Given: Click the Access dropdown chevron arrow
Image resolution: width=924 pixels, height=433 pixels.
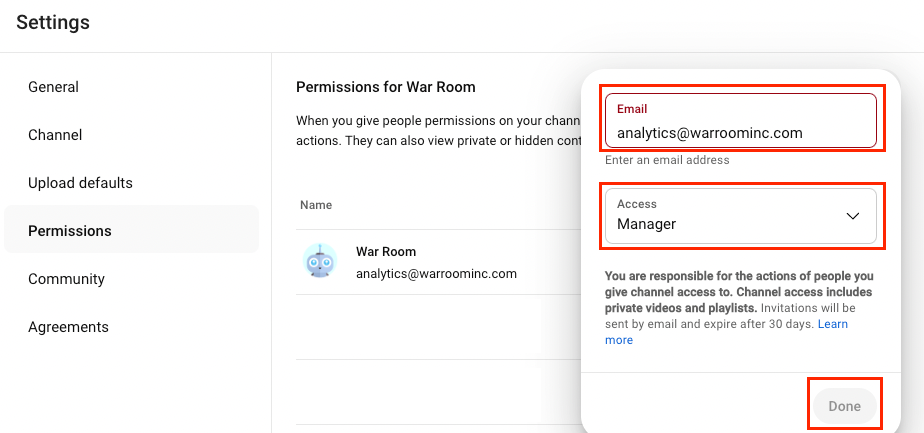Looking at the screenshot, I should point(853,216).
